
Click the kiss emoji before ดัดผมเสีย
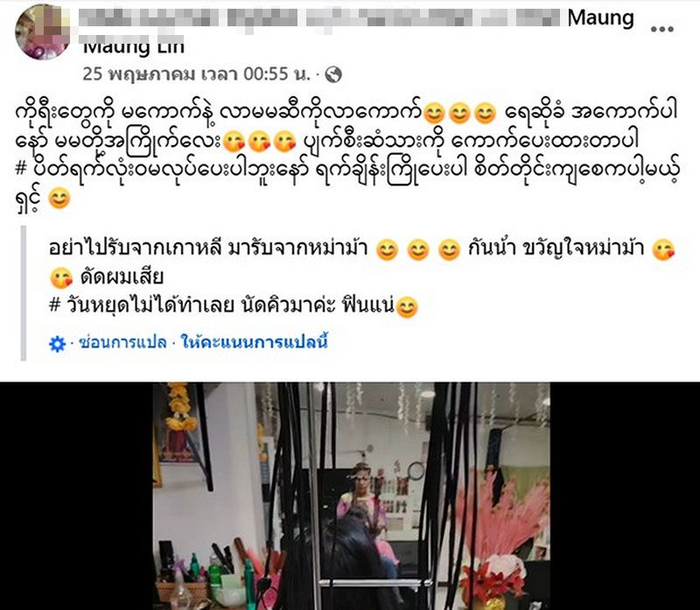[61, 277]
